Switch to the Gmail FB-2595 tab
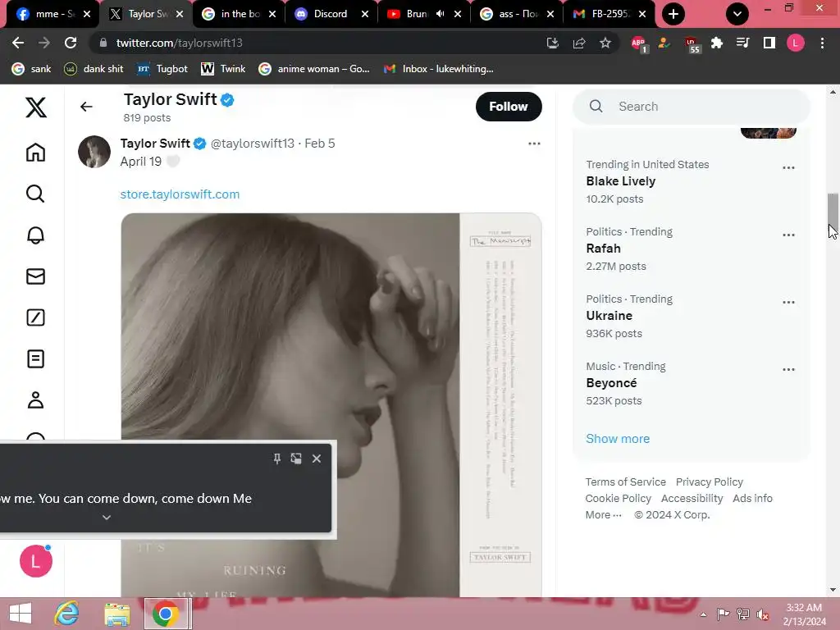 609,14
